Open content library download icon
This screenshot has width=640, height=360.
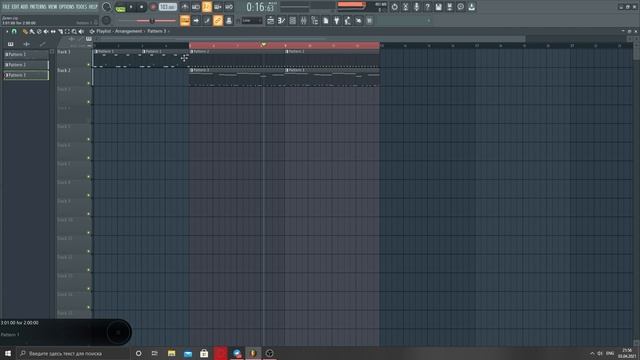point(471,7)
